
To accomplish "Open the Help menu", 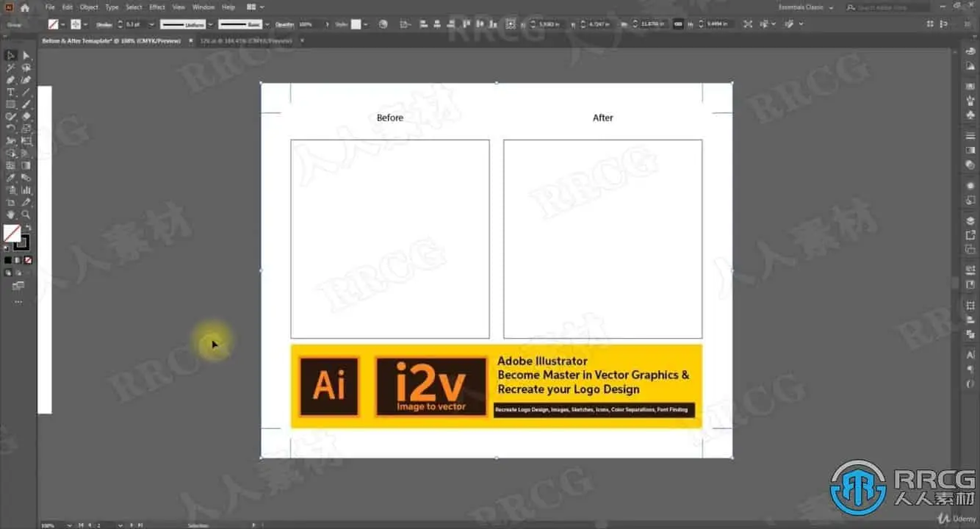I will click(x=228, y=7).
